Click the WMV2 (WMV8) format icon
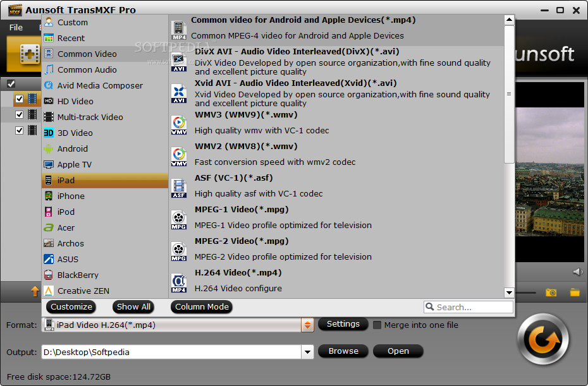Image resolution: width=588 pixels, height=386 pixels. pyautogui.click(x=179, y=157)
